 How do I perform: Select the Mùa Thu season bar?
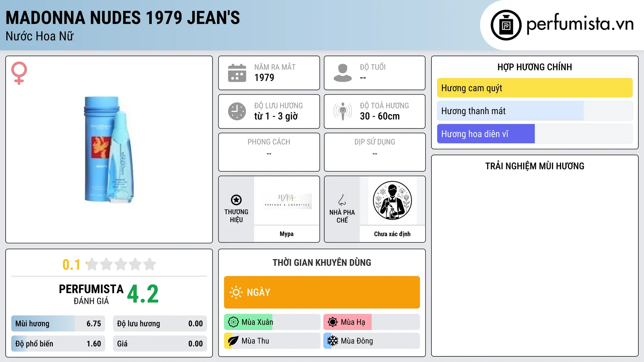click(x=272, y=341)
